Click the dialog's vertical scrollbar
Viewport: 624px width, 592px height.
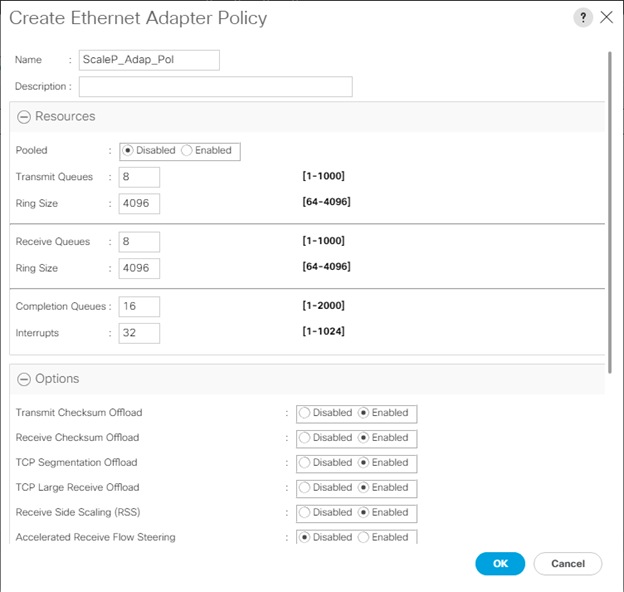610,212
